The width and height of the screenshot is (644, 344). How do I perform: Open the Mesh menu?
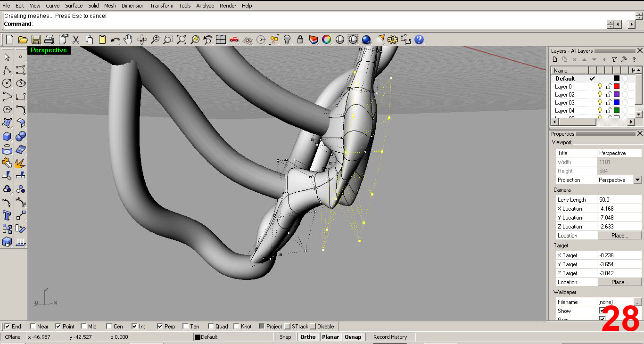[110, 6]
